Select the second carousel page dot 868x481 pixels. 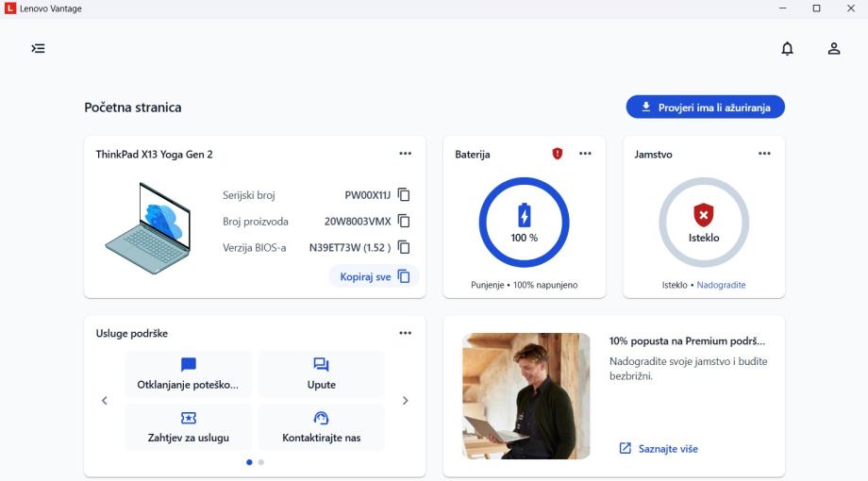[x=261, y=462]
